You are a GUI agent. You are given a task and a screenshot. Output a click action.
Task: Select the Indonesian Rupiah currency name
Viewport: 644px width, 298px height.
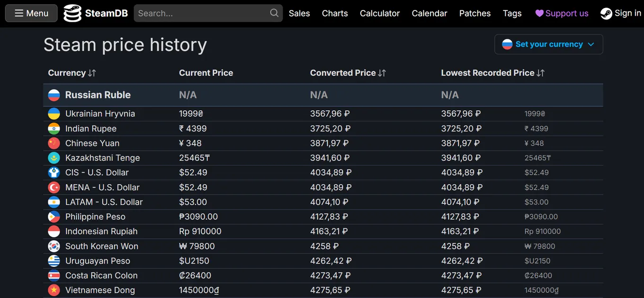101,231
